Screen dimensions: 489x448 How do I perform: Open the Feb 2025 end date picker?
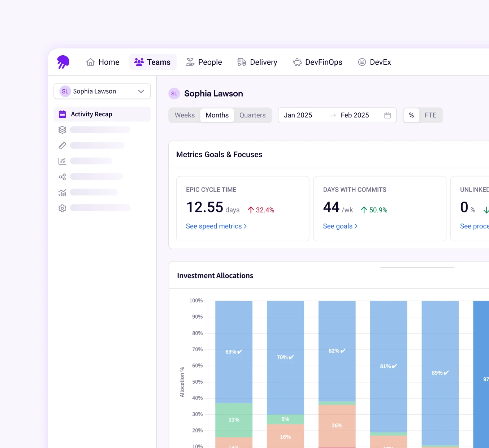tap(355, 115)
